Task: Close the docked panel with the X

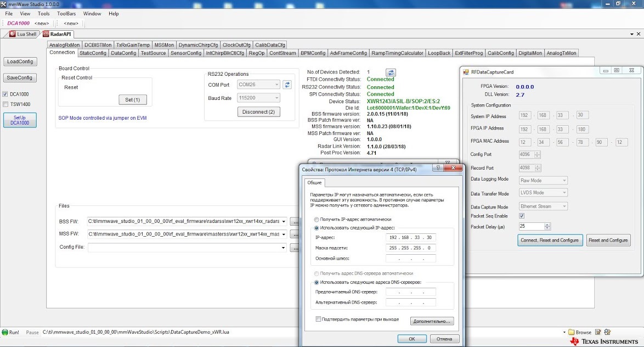Action: 639,34
